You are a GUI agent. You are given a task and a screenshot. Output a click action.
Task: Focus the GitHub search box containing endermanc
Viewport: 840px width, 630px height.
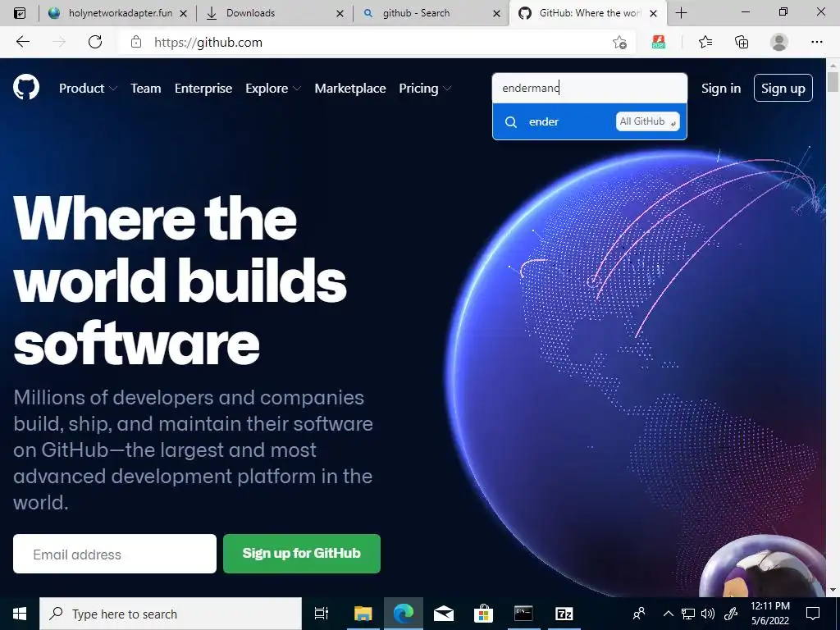pos(589,88)
